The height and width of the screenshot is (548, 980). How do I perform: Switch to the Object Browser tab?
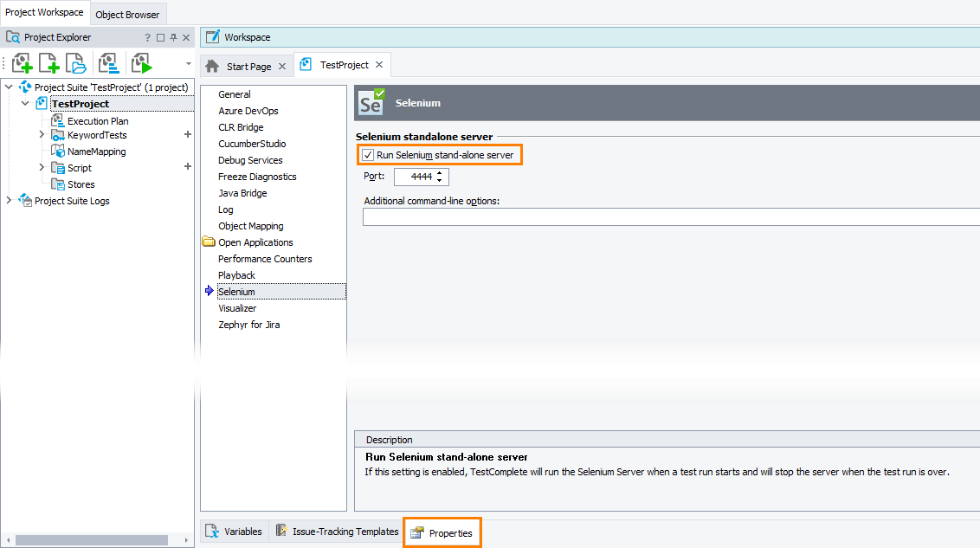coord(127,14)
